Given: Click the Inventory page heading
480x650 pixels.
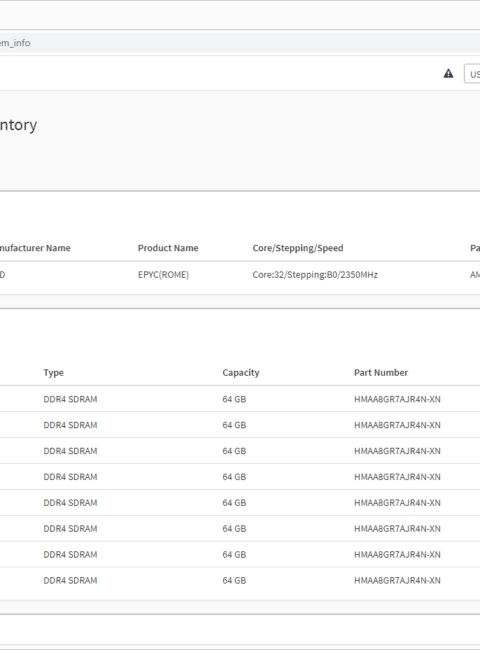Looking at the screenshot, I should click(x=18, y=124).
